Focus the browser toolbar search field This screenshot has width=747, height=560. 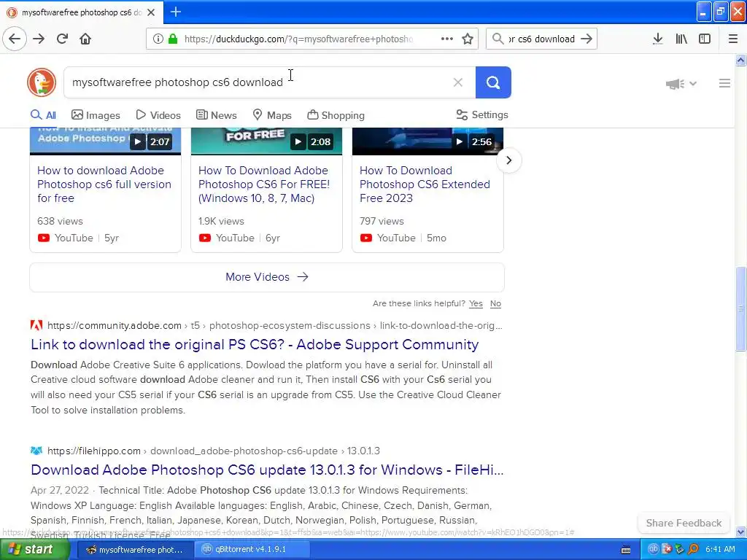(541, 39)
